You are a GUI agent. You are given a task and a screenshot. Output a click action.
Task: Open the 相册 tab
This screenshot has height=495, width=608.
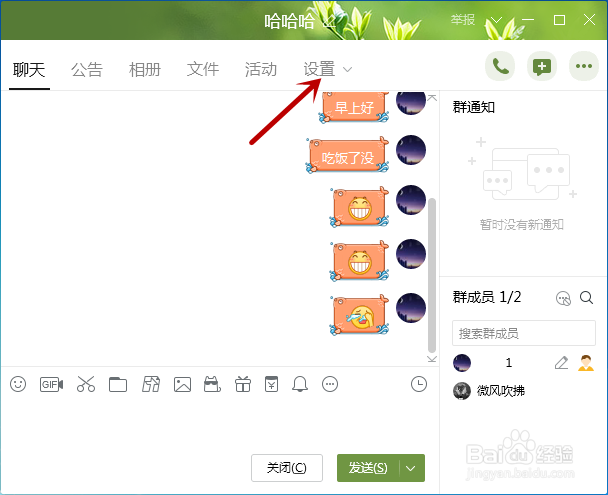tap(145, 70)
